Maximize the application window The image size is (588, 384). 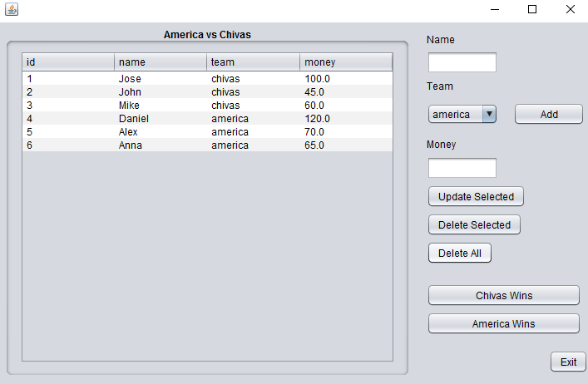(x=532, y=9)
